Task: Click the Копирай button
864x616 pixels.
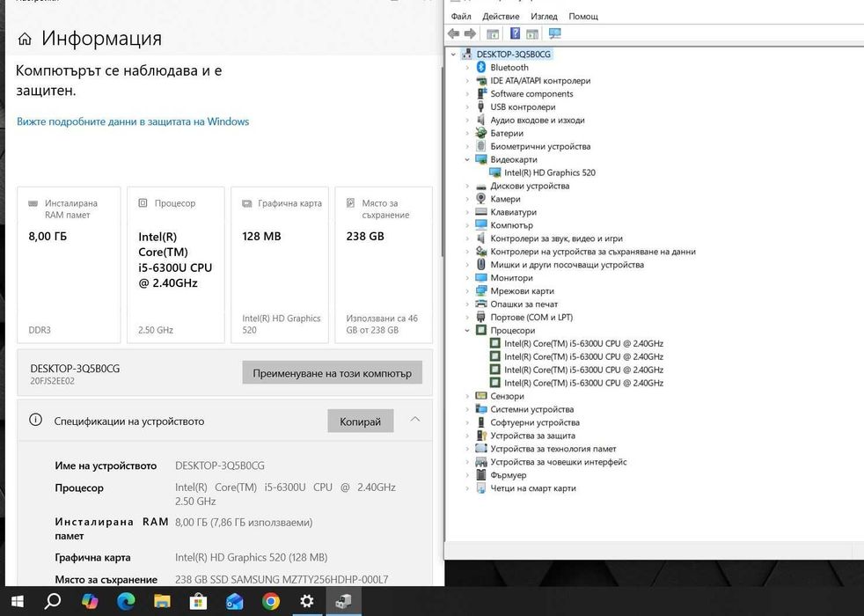Action: coord(361,421)
